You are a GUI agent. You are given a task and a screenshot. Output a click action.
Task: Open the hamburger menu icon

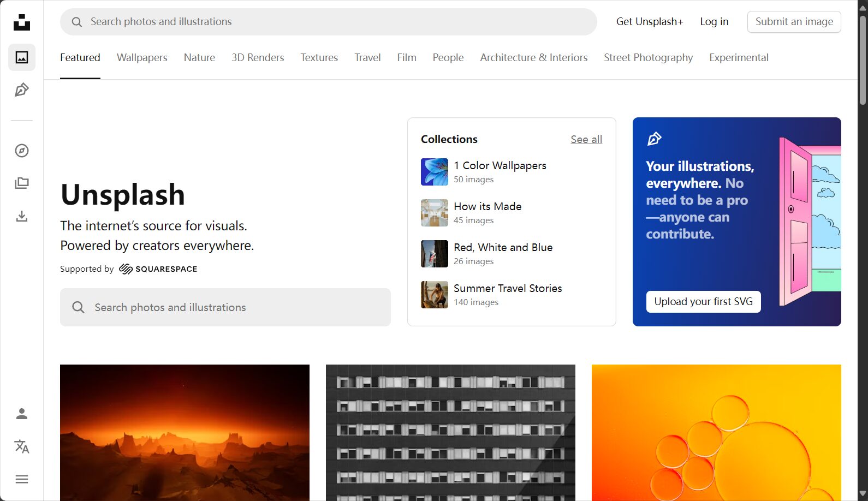(x=22, y=479)
